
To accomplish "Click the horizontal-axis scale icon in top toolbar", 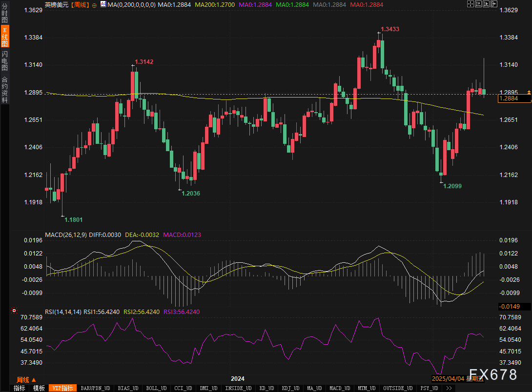I will tap(487, 4).
